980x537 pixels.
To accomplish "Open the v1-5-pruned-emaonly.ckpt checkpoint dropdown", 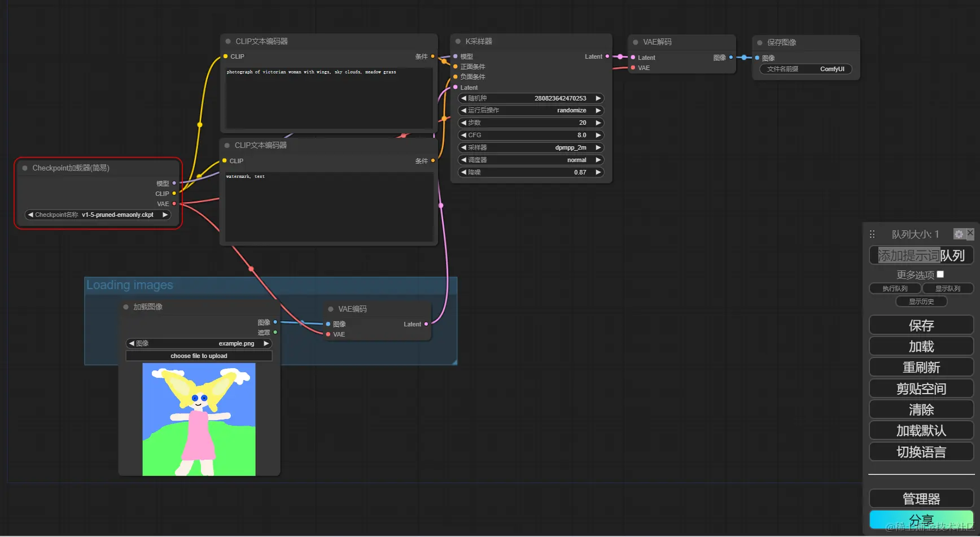I will pos(98,215).
